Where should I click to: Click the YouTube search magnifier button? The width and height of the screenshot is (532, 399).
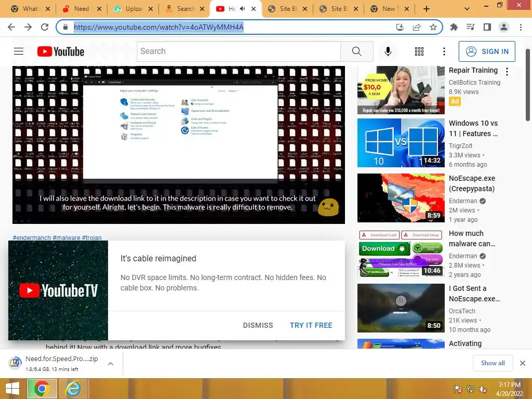[356, 51]
